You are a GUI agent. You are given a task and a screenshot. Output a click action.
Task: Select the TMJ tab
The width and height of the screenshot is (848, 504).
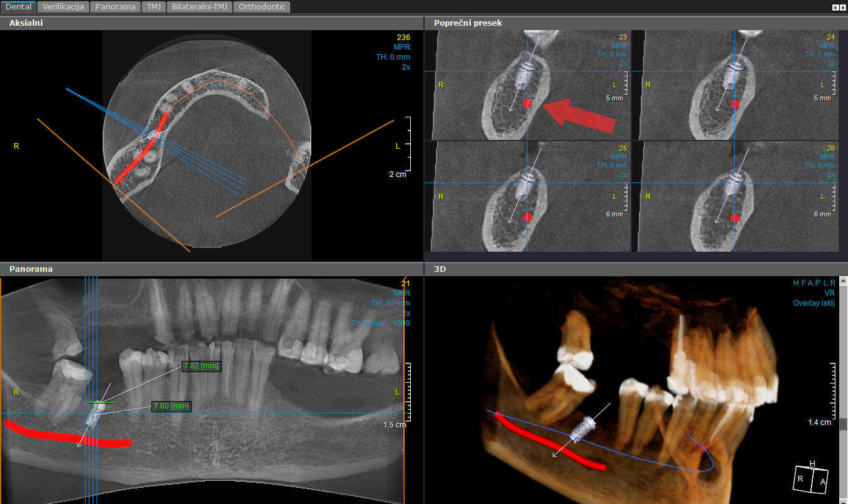[154, 7]
